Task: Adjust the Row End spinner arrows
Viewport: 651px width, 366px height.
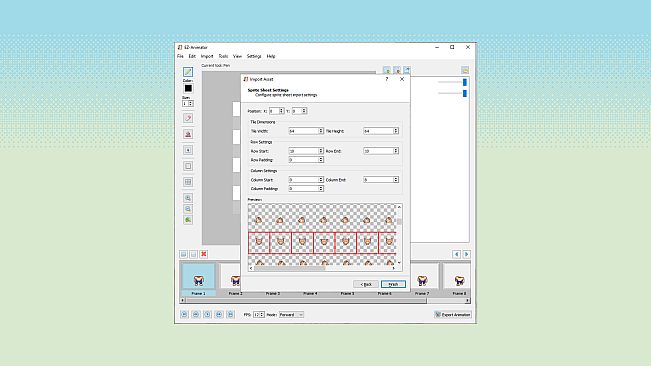Action: pyautogui.click(x=396, y=151)
